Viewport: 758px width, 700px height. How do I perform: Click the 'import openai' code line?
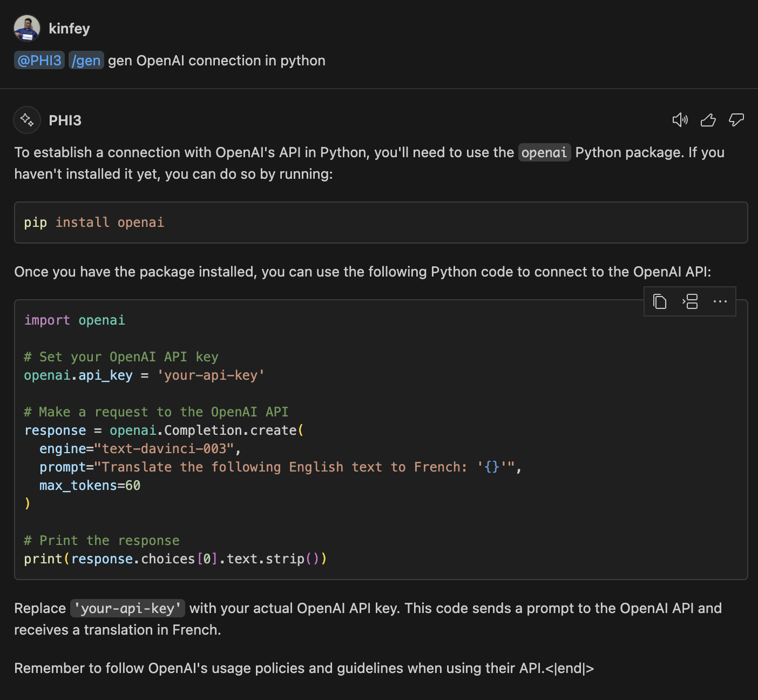click(x=75, y=320)
